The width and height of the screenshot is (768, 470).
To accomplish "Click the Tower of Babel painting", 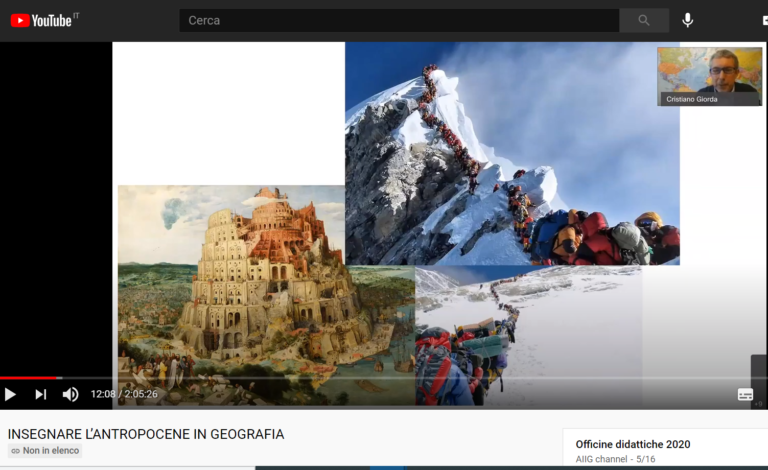I will click(x=266, y=295).
